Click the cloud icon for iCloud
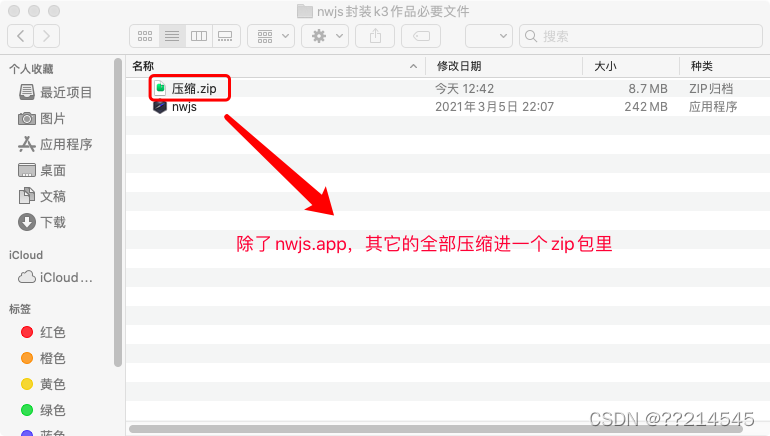Image resolution: width=770 pixels, height=436 pixels. 27,277
